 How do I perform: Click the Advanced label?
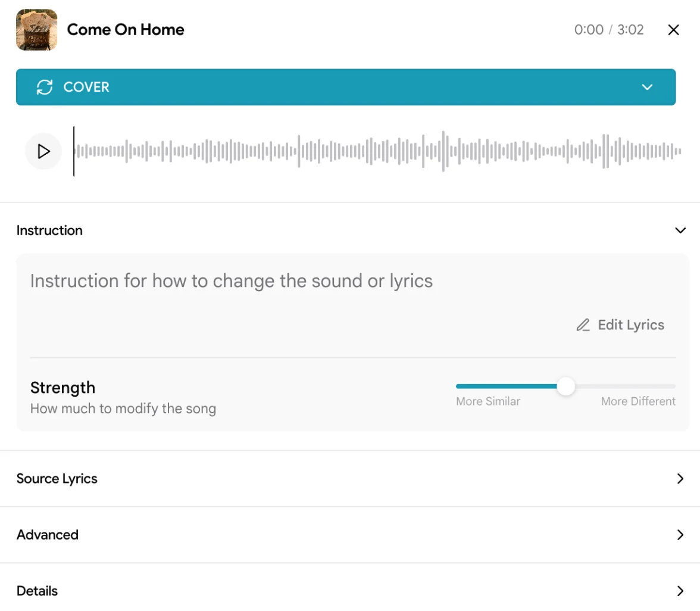48,535
